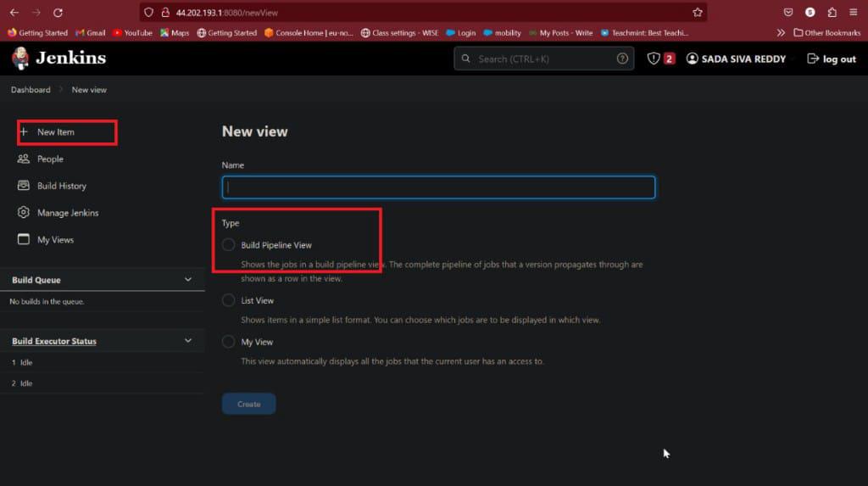Collapse Build Executor Status chevron
Image resolution: width=868 pixels, height=486 pixels.
click(x=188, y=341)
